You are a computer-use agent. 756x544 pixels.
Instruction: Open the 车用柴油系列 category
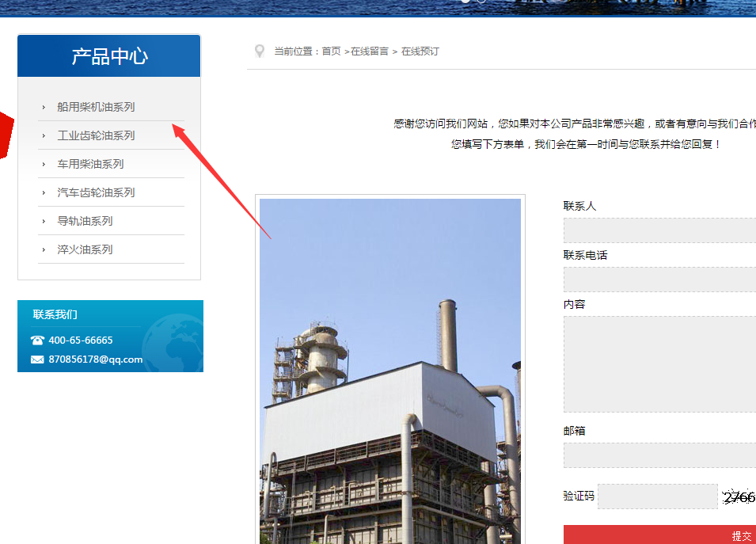click(90, 164)
